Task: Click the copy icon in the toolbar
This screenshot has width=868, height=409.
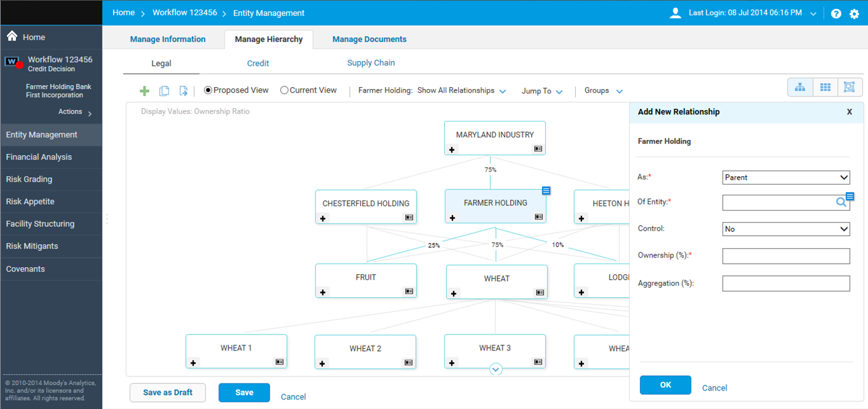Action: pyautogui.click(x=164, y=91)
